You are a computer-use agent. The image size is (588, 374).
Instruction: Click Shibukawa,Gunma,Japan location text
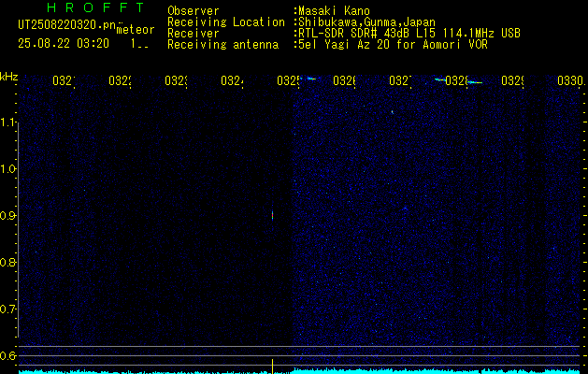(366, 22)
